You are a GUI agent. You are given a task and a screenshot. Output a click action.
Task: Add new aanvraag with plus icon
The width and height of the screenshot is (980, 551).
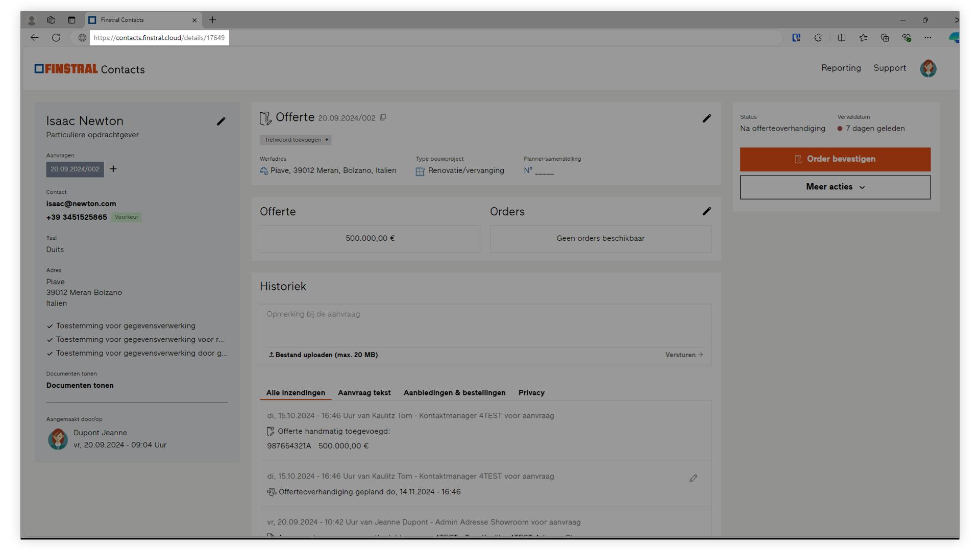click(113, 169)
